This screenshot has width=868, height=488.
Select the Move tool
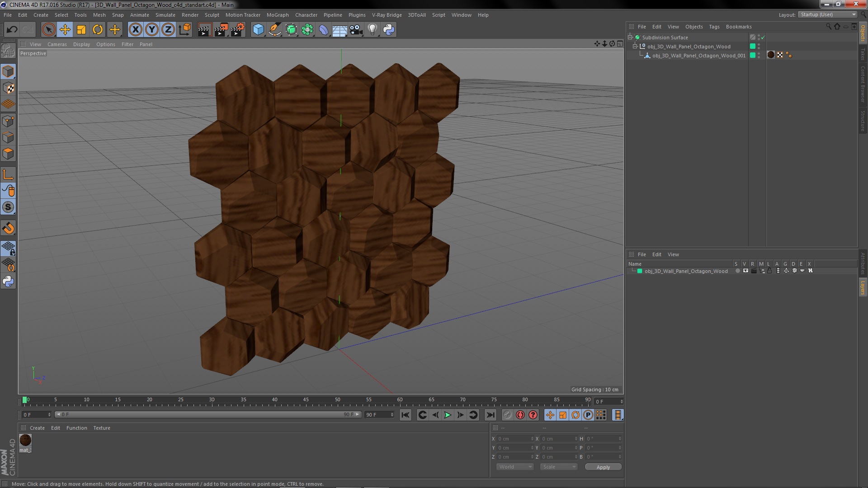pos(65,30)
